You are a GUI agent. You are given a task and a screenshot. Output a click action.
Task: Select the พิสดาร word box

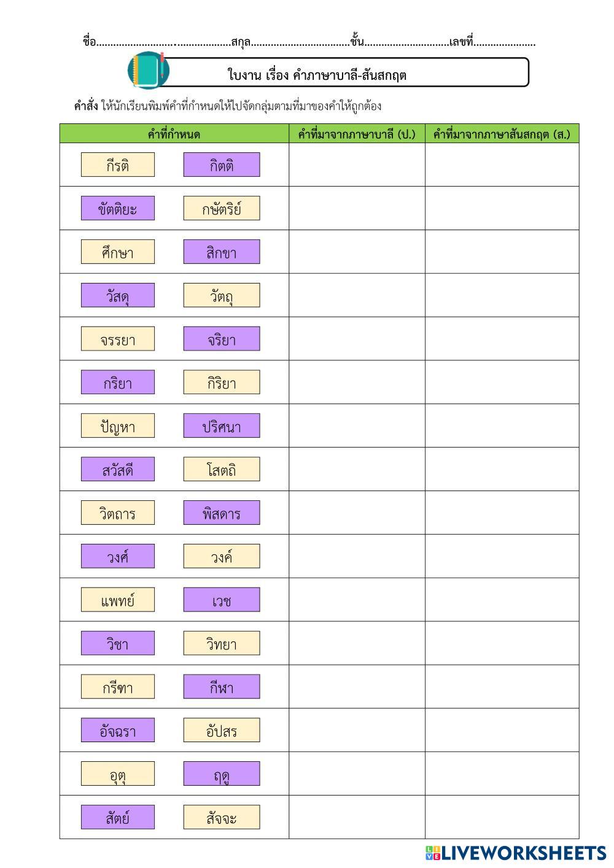pos(221,513)
